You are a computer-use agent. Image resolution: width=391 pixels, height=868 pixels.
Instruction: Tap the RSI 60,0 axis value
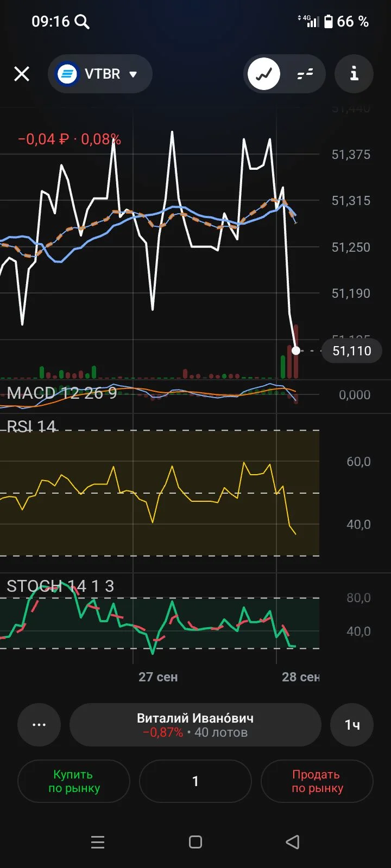[358, 462]
